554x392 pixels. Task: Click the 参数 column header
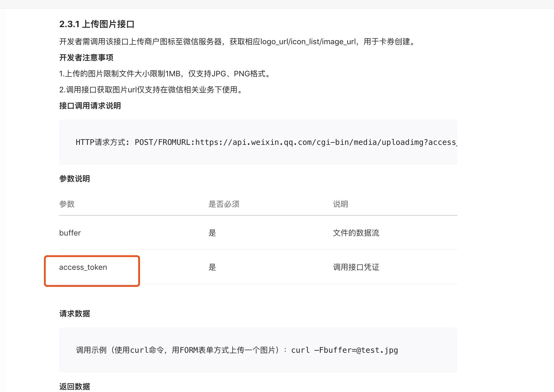(x=67, y=204)
